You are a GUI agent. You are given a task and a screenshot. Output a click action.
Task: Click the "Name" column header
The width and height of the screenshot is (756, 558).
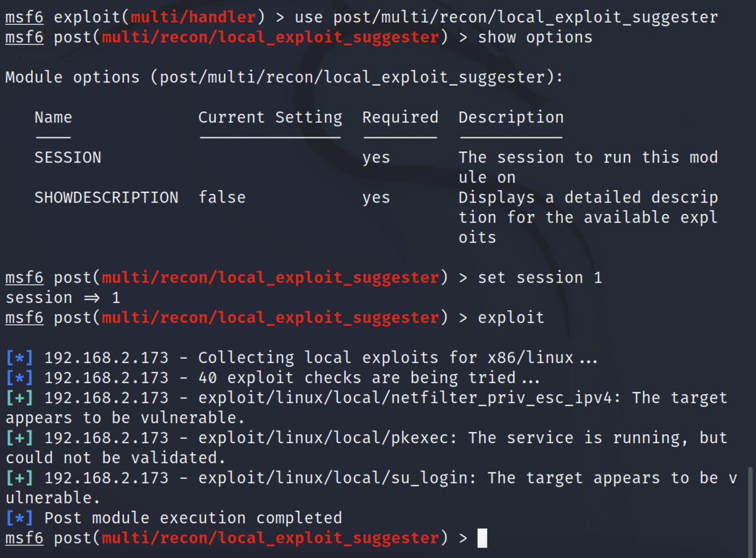tap(53, 117)
